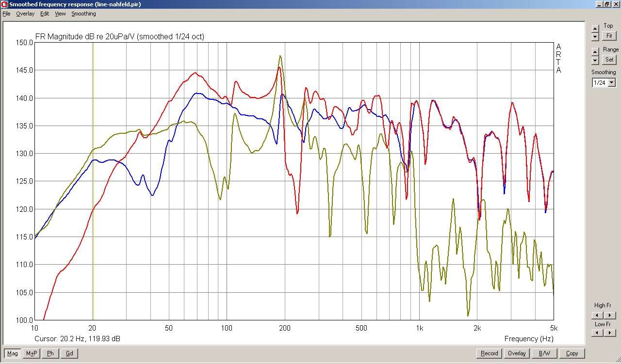Click the Copy button
The width and height of the screenshot is (621, 364).
coord(572,353)
